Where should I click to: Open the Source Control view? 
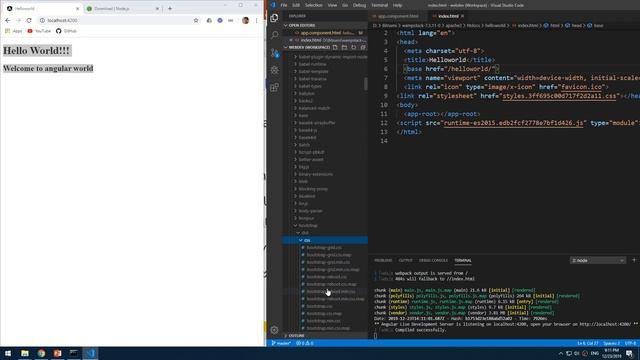(x=275, y=53)
